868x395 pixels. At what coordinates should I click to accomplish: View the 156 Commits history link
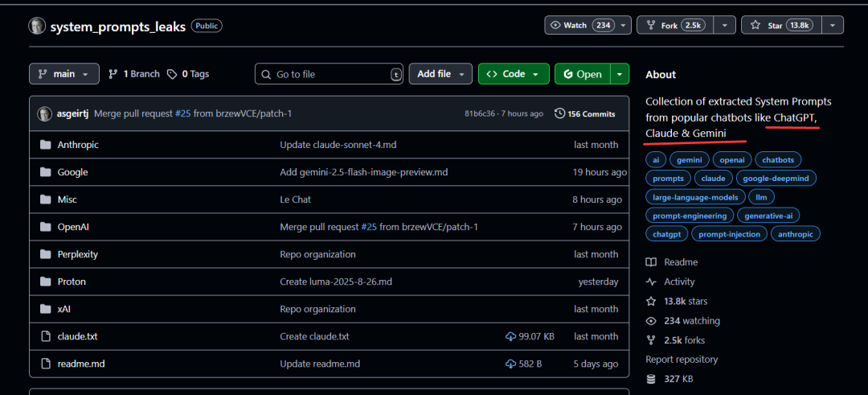click(x=584, y=113)
